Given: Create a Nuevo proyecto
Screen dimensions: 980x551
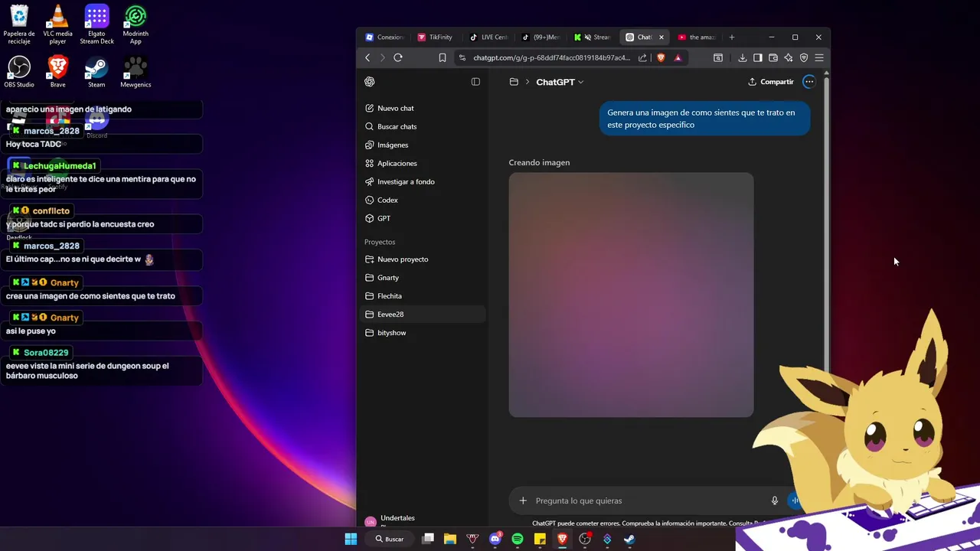Looking at the screenshot, I should click(x=422, y=259).
